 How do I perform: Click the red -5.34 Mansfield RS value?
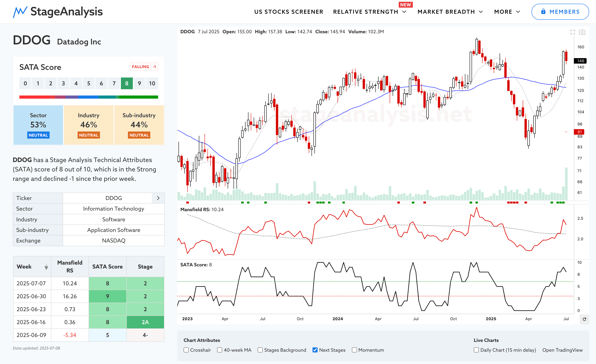point(70,335)
